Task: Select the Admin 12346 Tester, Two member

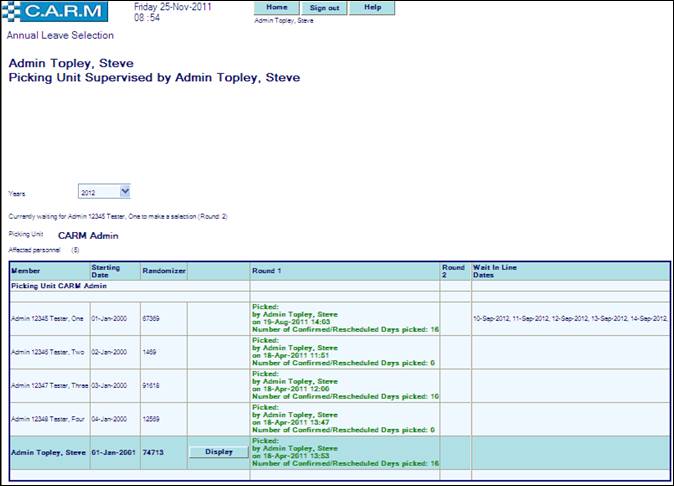Action: (x=47, y=352)
